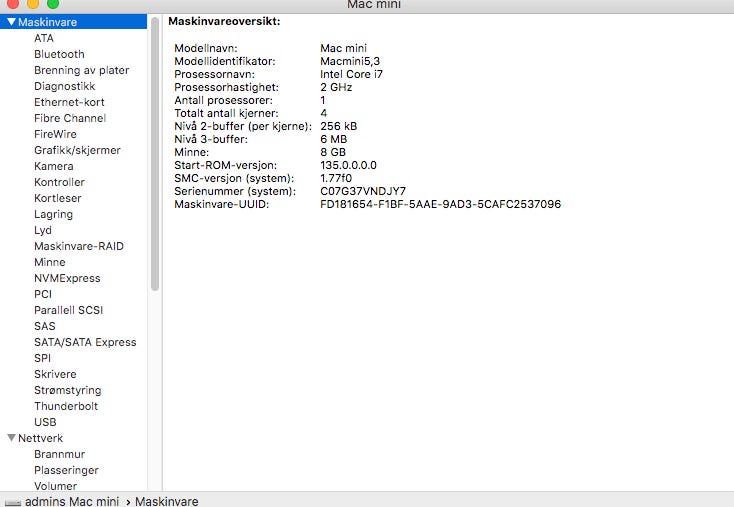Open Skrivere entry

[55, 374]
